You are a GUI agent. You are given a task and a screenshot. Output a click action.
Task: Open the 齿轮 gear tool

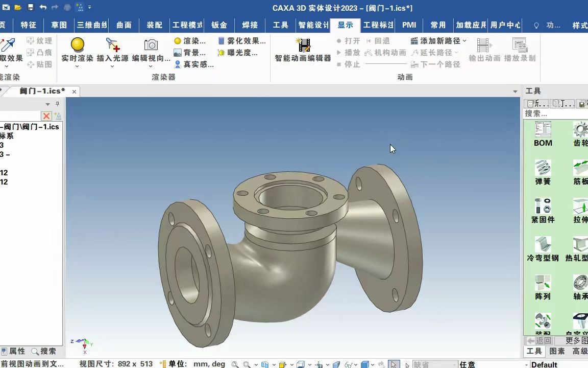click(580, 134)
